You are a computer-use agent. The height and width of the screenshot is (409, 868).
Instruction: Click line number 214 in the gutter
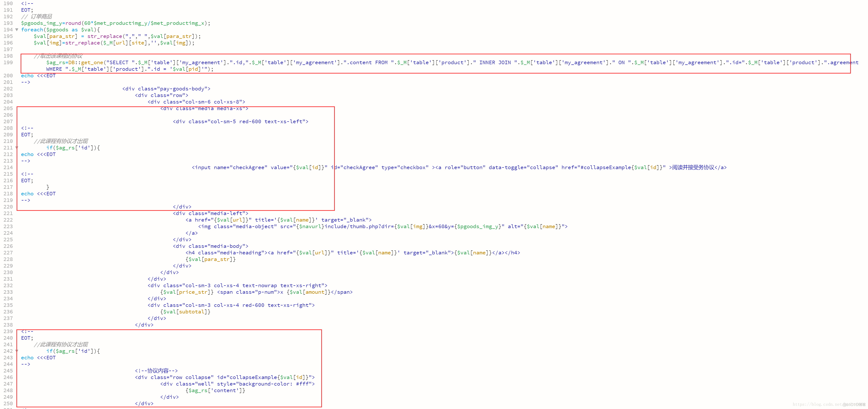point(8,167)
